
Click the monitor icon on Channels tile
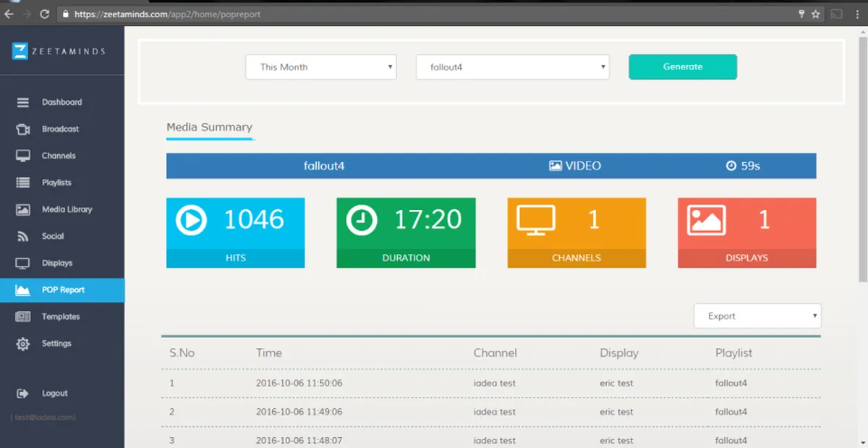click(536, 220)
